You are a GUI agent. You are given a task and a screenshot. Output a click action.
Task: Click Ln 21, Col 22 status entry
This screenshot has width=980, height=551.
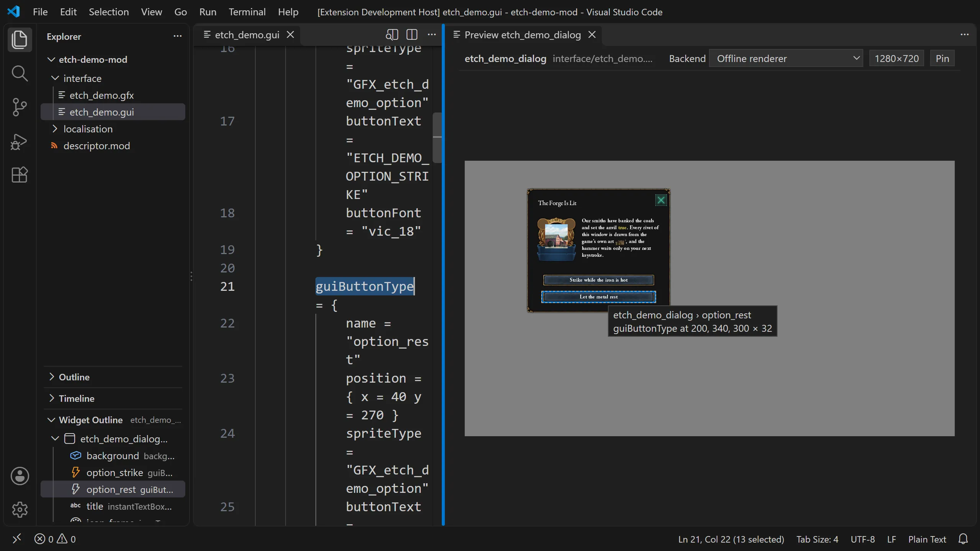tap(731, 539)
